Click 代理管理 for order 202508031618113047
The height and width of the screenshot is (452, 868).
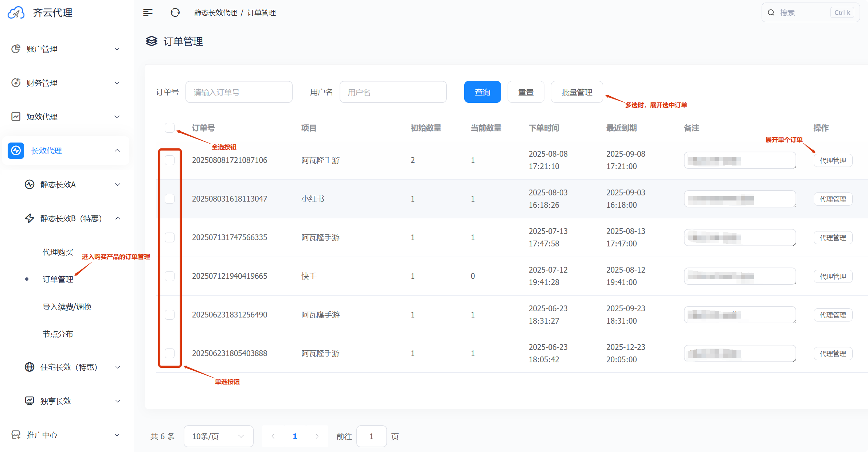833,199
